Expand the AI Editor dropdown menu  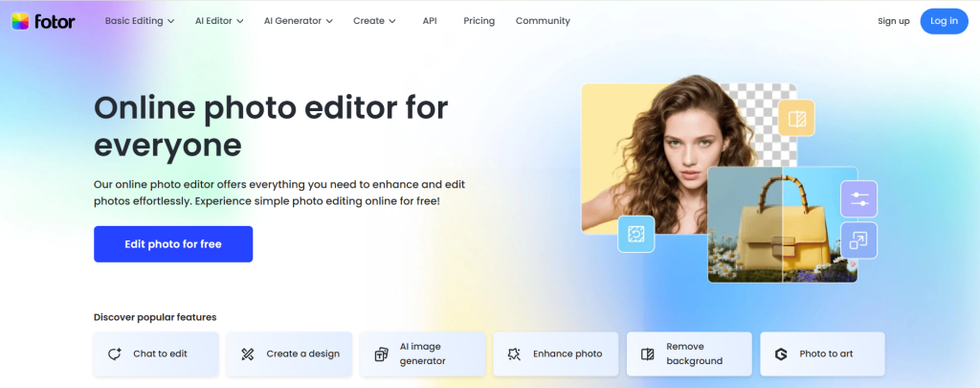[218, 21]
